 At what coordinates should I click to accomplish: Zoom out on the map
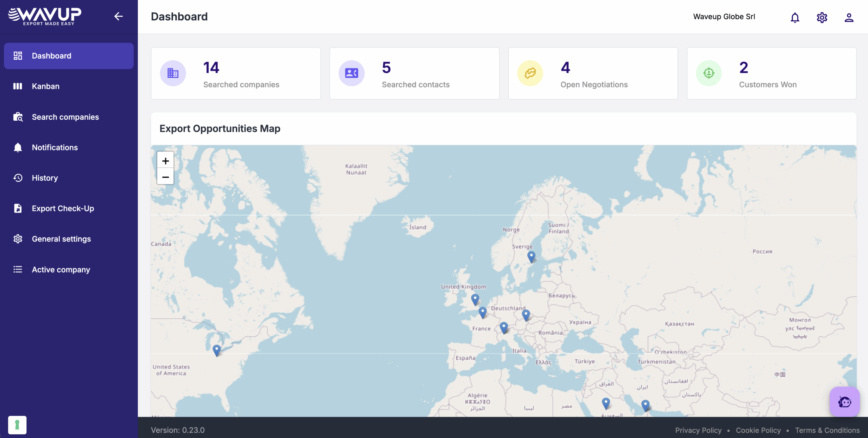pos(165,177)
